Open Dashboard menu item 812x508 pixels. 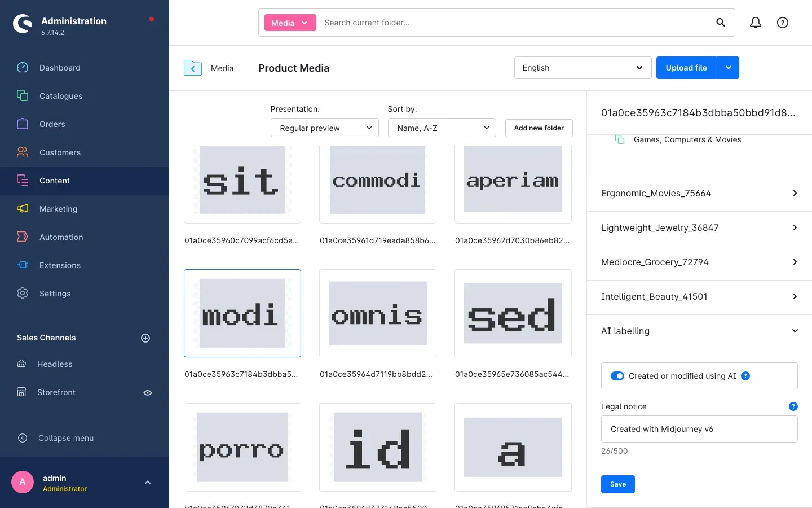[x=85, y=68]
